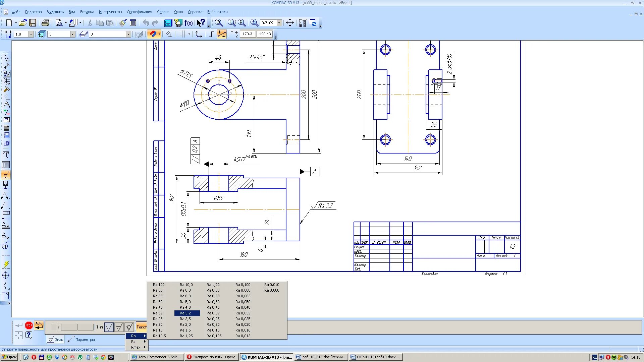
Task: Click the Пуск start button
Action: click(9, 357)
